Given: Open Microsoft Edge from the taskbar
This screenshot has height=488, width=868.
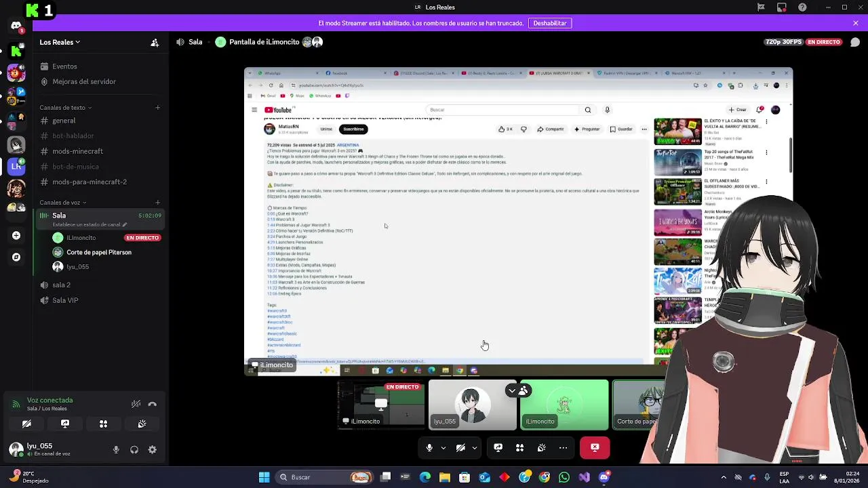Looking at the screenshot, I should click(425, 477).
